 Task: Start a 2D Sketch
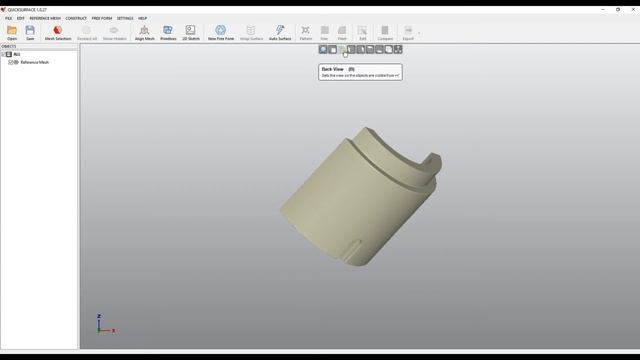point(191,33)
